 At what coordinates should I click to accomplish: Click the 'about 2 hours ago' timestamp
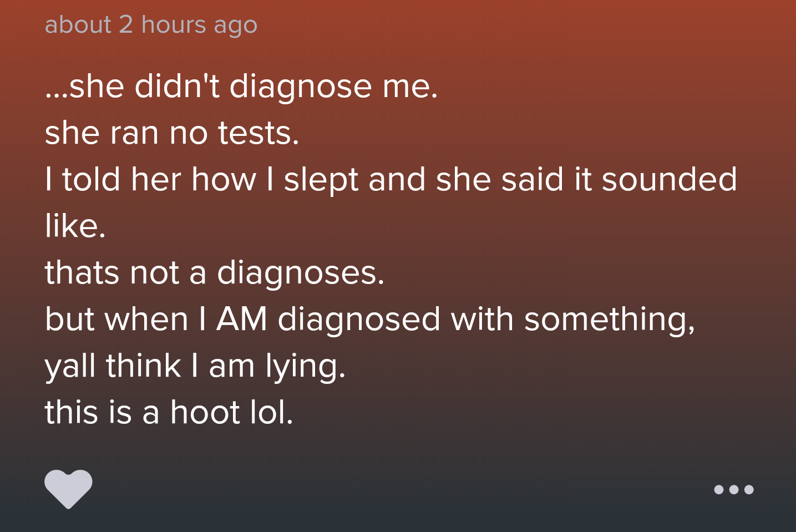click(151, 24)
